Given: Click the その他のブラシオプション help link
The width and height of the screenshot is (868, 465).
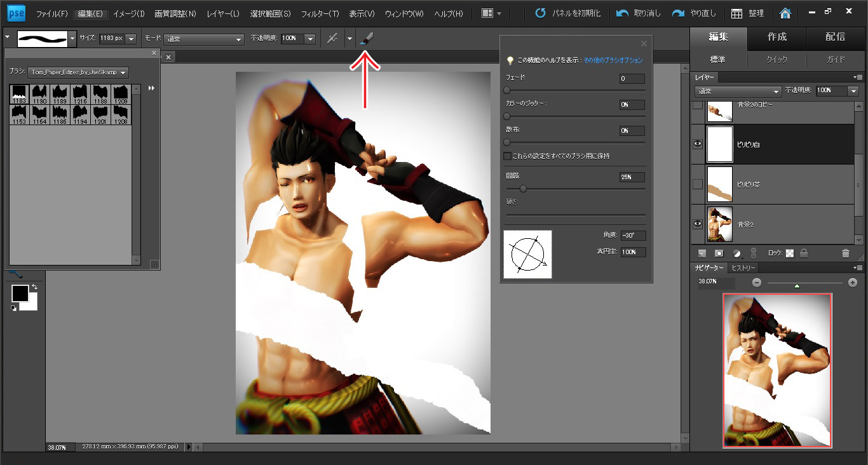Looking at the screenshot, I should coord(613,60).
